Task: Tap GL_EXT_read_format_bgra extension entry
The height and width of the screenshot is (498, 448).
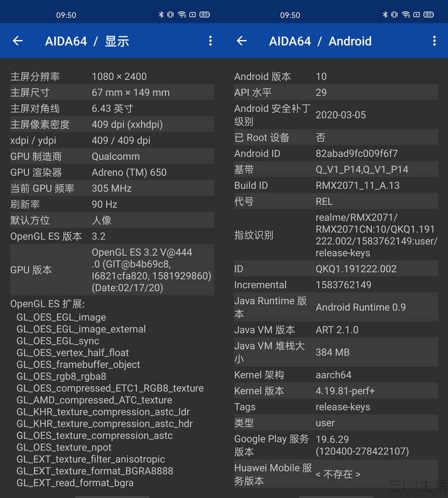Action: pyautogui.click(x=75, y=483)
